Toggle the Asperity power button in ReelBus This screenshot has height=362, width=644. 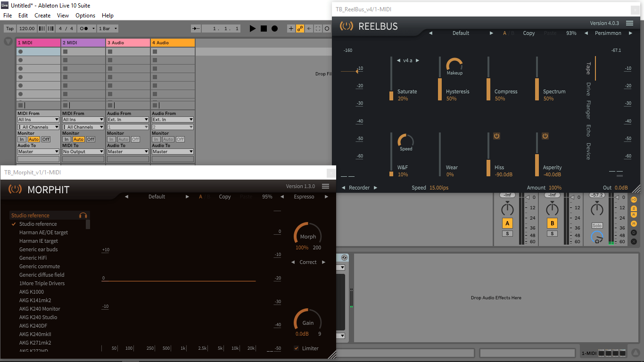[545, 136]
